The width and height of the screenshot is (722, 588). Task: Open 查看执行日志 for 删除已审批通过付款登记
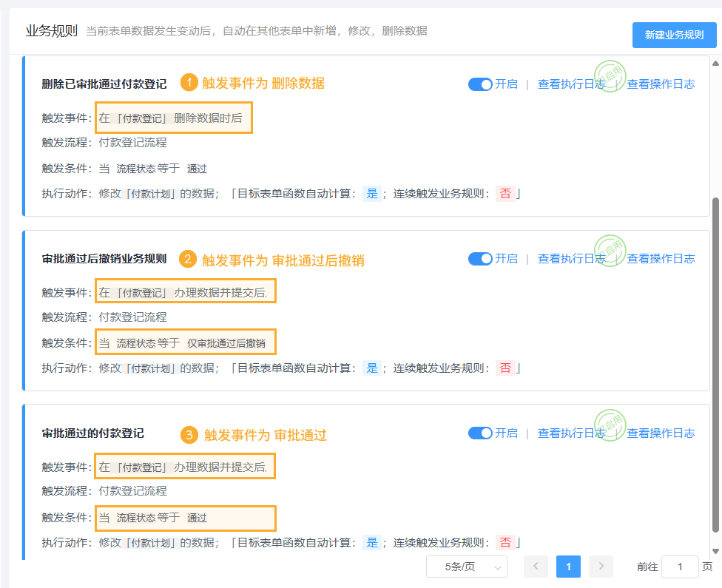click(571, 84)
